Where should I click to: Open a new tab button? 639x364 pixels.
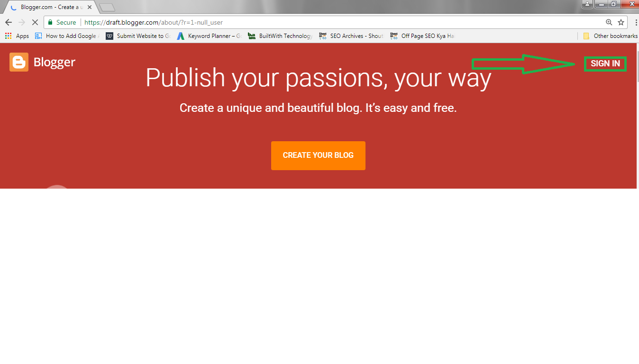pyautogui.click(x=107, y=7)
